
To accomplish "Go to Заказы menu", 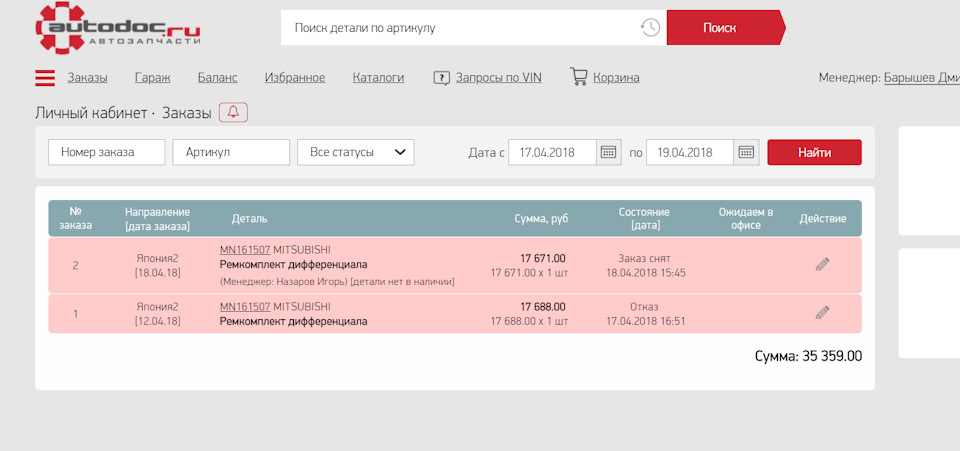I will 88,78.
